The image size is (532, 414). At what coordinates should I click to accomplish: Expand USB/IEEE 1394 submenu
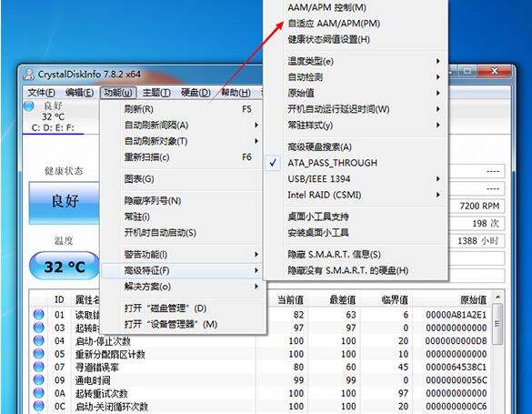pyautogui.click(x=356, y=179)
